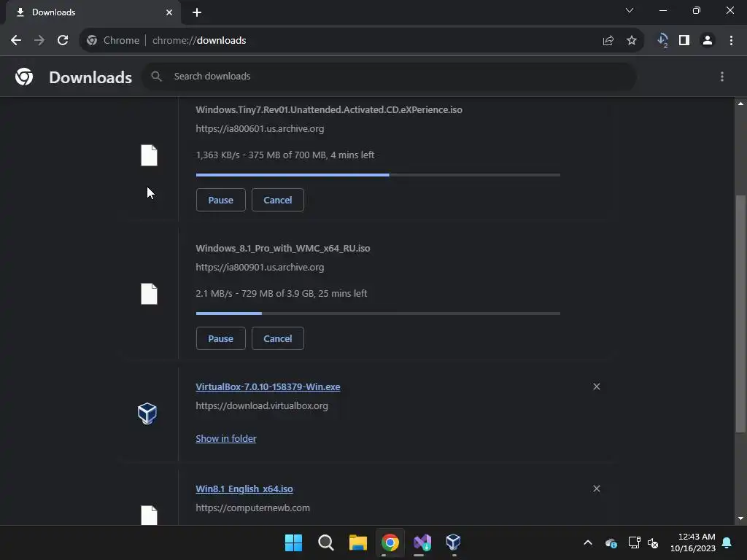Image resolution: width=747 pixels, height=560 pixels.
Task: Reload the downloads page
Action: pyautogui.click(x=63, y=41)
